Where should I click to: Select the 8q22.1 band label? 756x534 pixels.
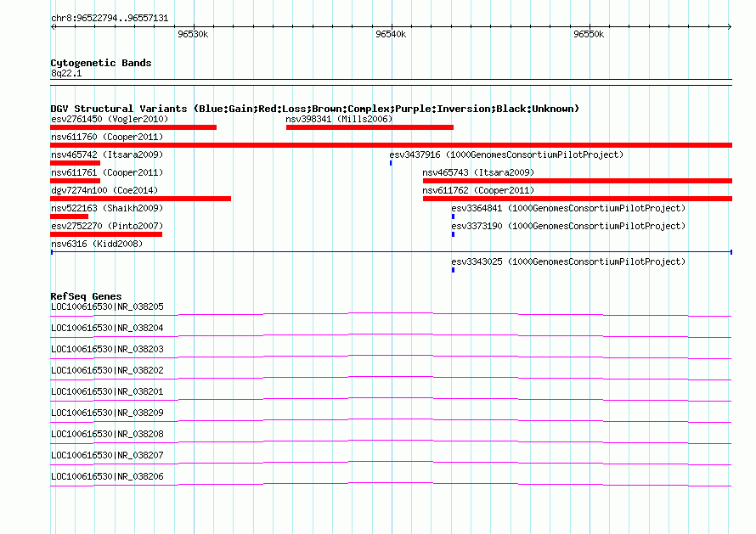pos(66,73)
